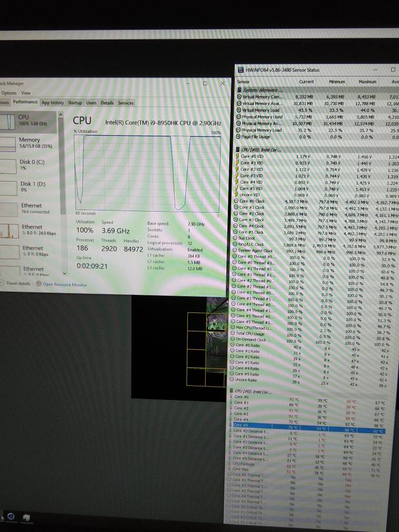Click the Maximum column header in HWiNFO
Screen dimensions: 399x532
pyautogui.click(x=367, y=82)
